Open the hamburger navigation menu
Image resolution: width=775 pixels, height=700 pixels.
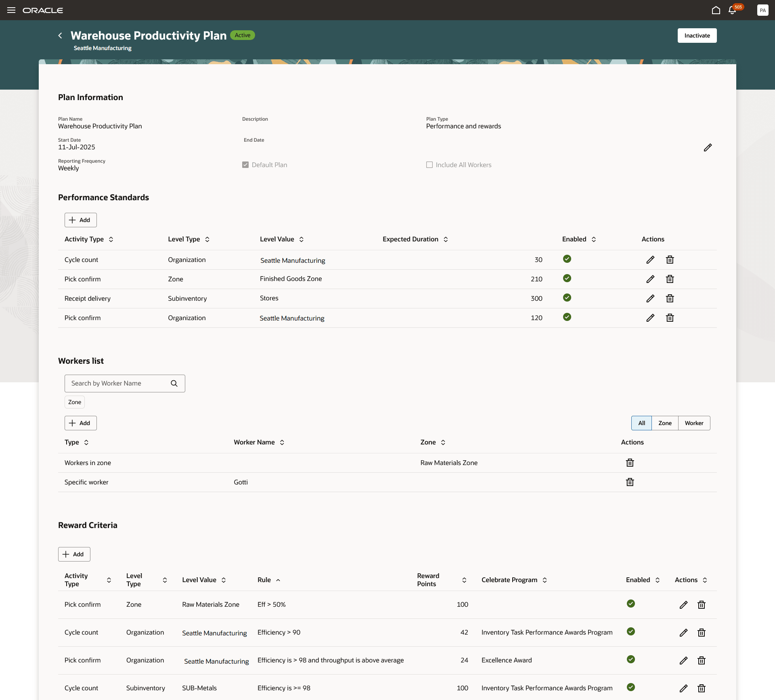point(11,10)
